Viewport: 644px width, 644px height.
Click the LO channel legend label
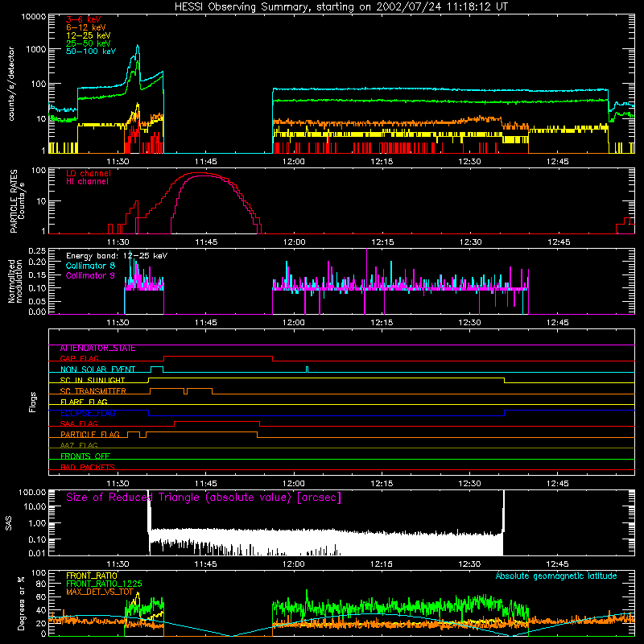tap(89, 173)
